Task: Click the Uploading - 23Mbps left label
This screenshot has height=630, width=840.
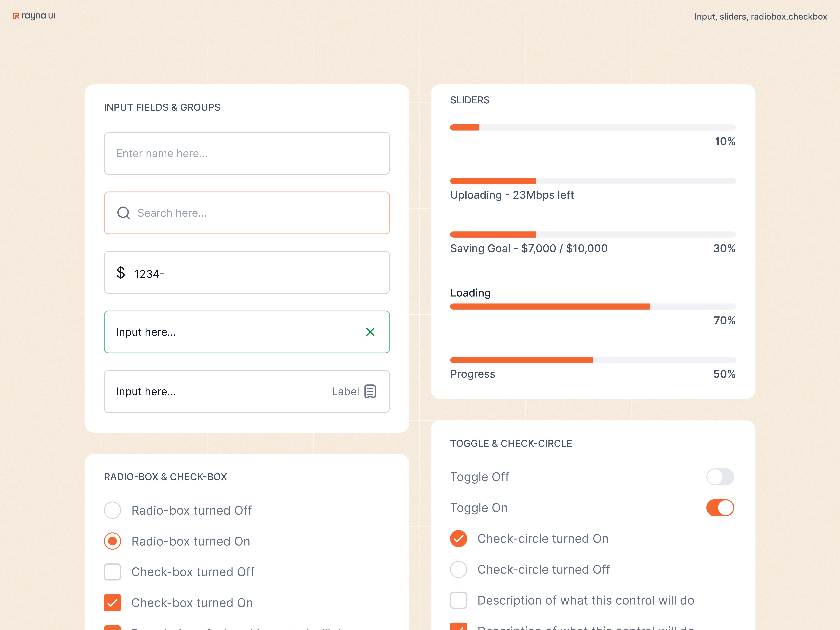Action: click(x=512, y=195)
